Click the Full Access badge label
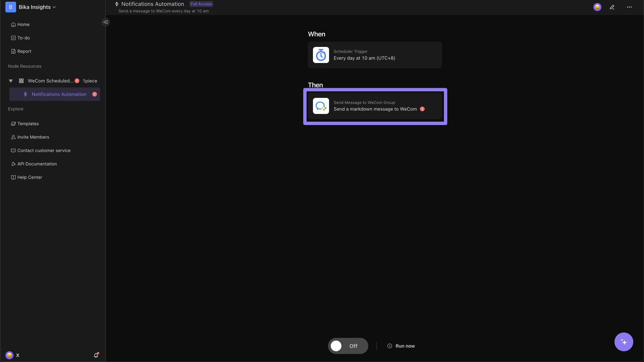The image size is (644, 362). pos(201,4)
